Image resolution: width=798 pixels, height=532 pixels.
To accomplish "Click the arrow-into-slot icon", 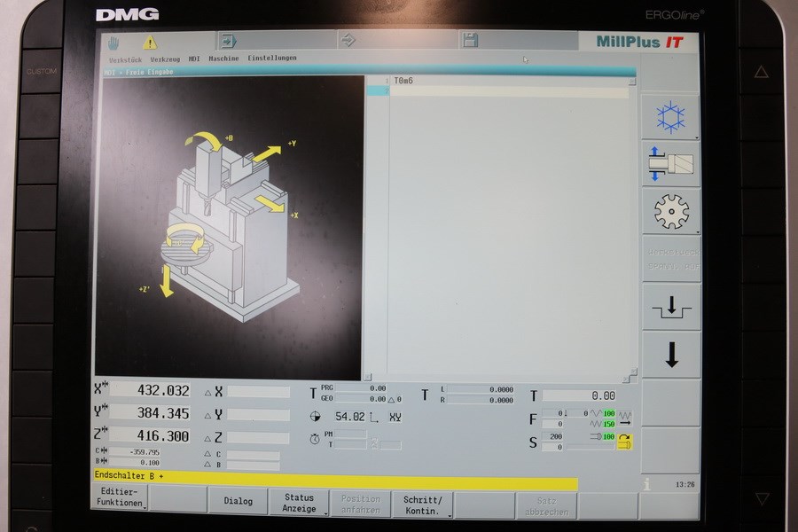I will click(670, 307).
